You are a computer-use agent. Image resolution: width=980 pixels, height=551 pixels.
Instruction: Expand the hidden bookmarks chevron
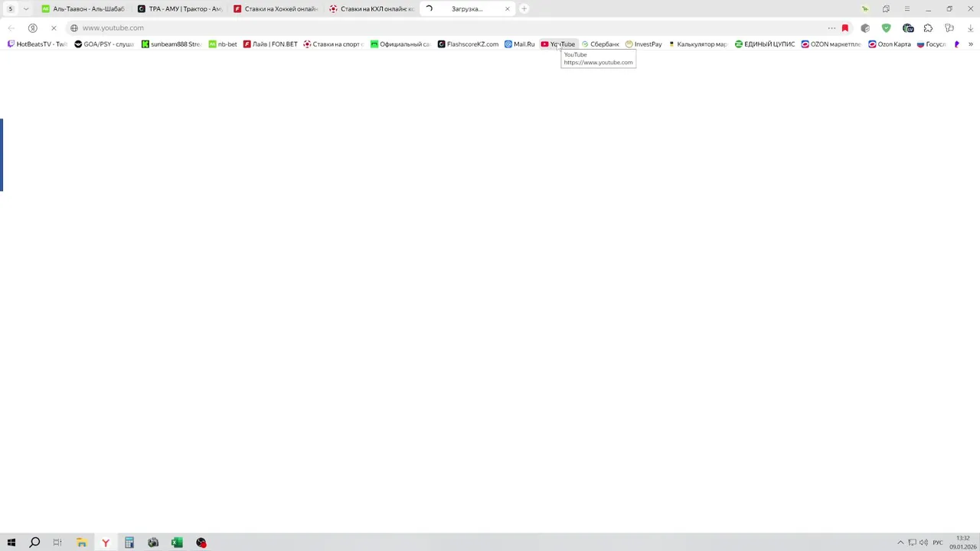pos(971,44)
